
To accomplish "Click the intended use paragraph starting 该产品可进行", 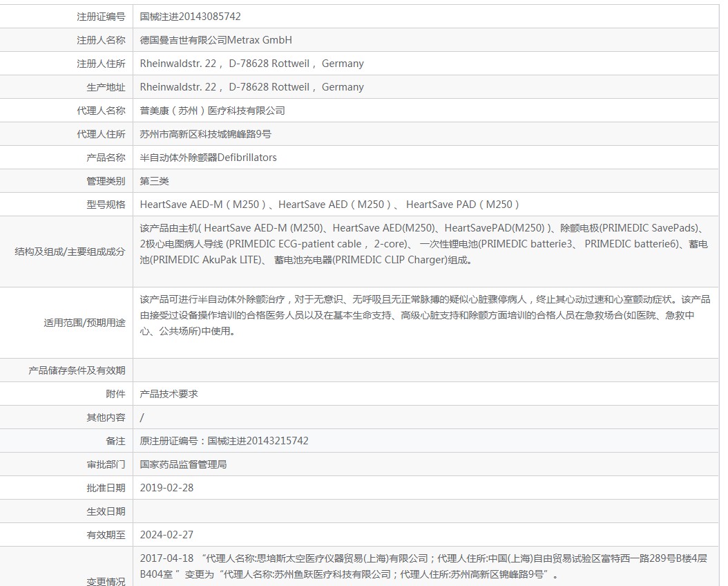I will [x=425, y=315].
